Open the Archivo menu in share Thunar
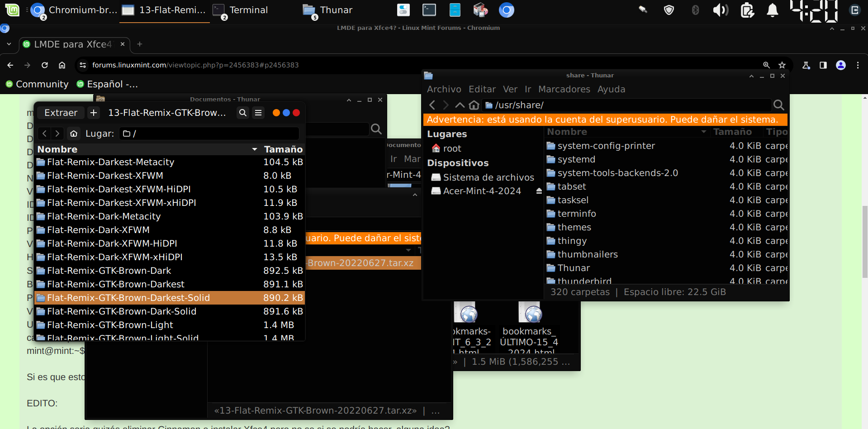Image resolution: width=868 pixels, height=429 pixels. 444,89
